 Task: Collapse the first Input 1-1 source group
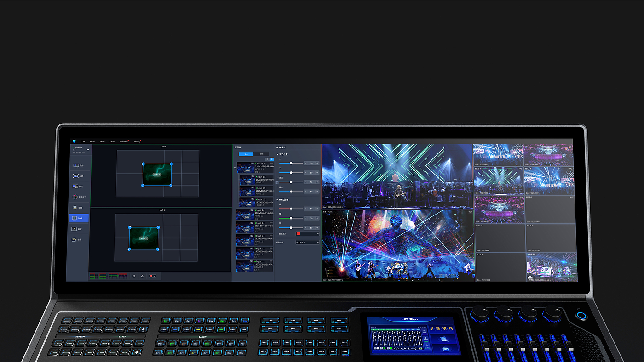[x=235, y=168]
